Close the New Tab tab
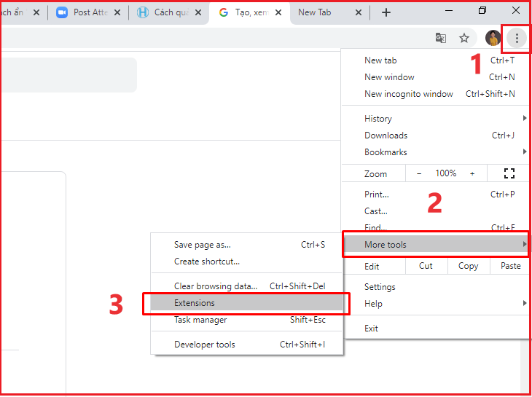The height and width of the screenshot is (397, 532). 358,12
